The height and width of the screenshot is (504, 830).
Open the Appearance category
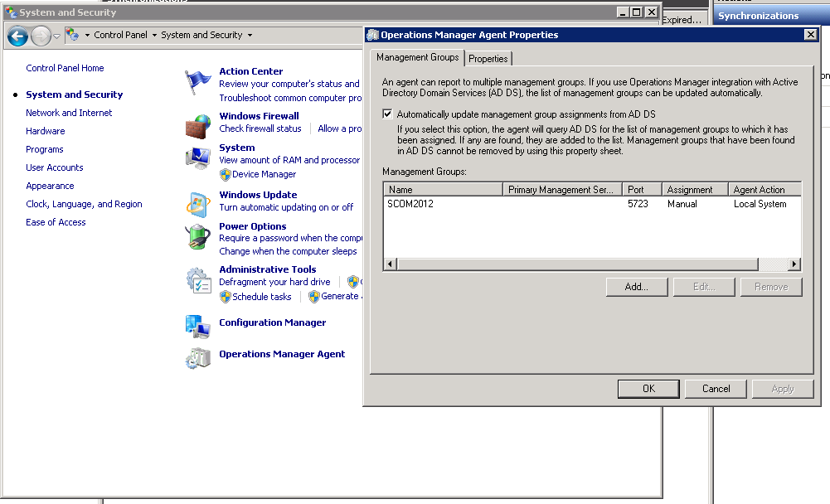tap(50, 186)
